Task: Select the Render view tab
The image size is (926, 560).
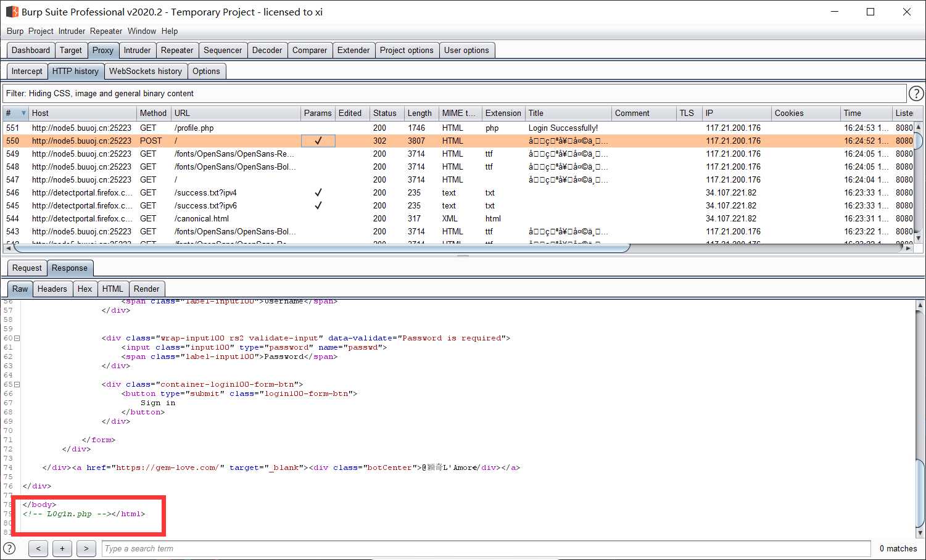Action: 147,289
